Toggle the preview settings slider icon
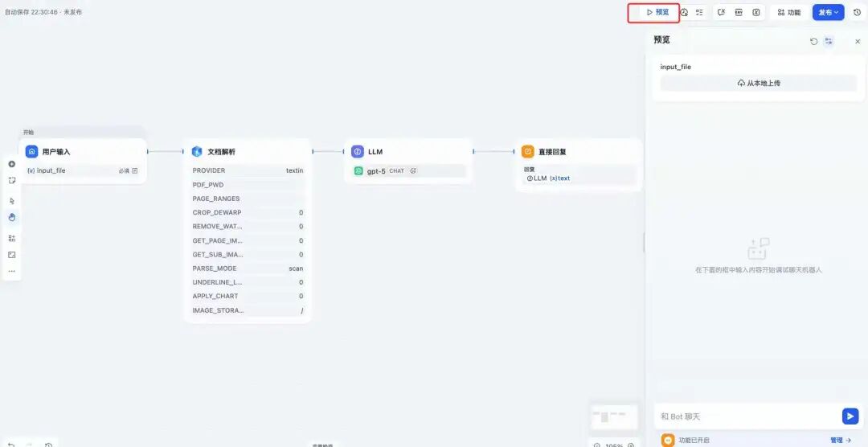The width and height of the screenshot is (868, 447). [828, 42]
